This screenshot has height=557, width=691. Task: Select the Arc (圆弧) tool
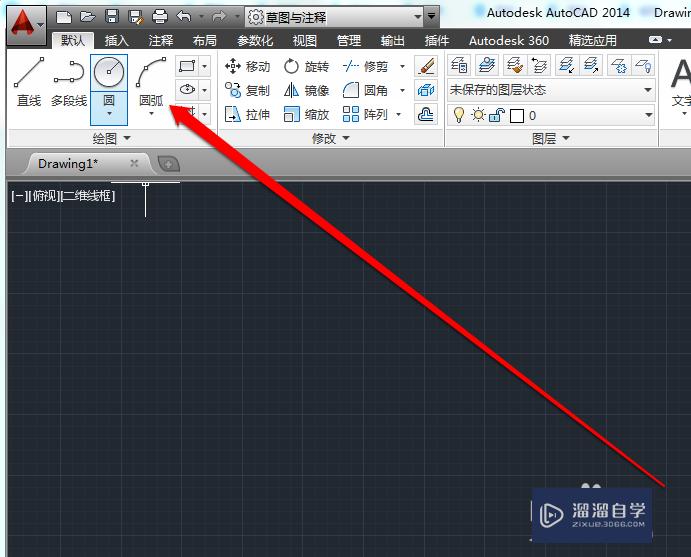pyautogui.click(x=151, y=82)
